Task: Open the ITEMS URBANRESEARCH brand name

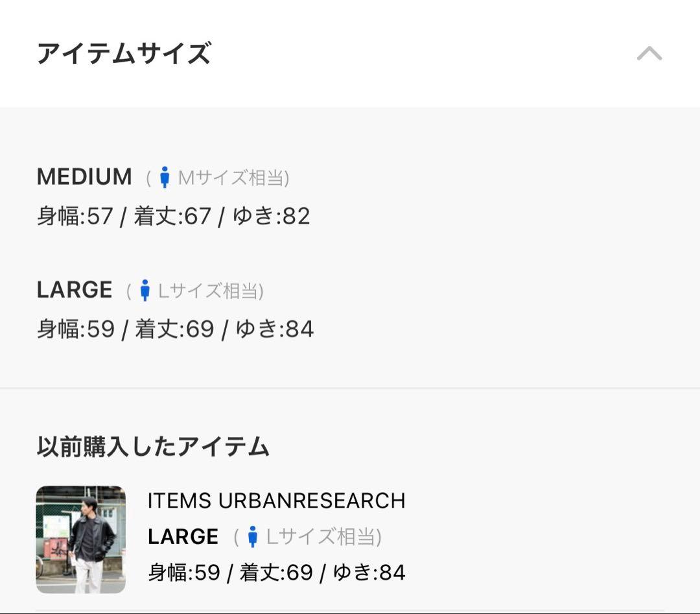Action: pos(276,501)
